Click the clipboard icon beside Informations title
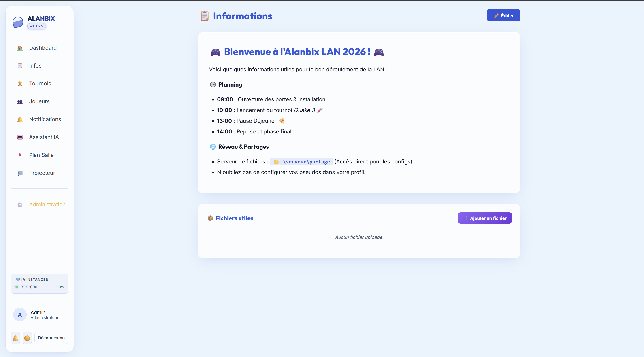644x357 pixels. (205, 16)
